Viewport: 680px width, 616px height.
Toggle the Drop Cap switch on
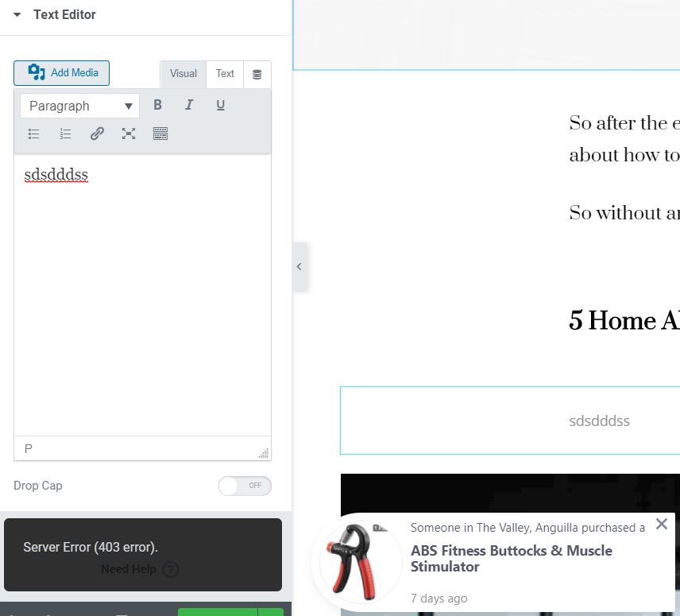pos(245,486)
